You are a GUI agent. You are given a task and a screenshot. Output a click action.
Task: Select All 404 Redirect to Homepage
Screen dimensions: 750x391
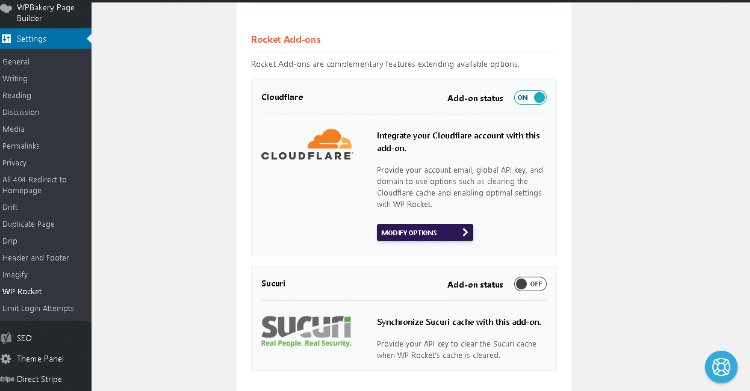point(34,185)
